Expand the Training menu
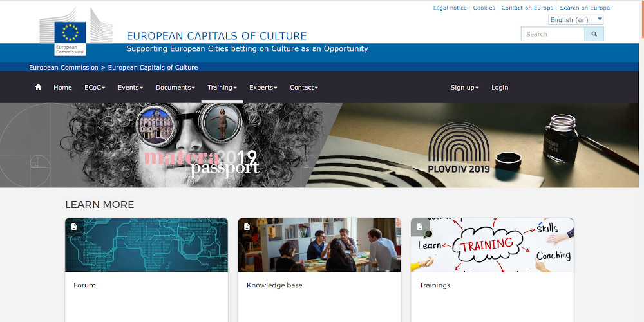Screen dimensions: 644x322 [x=222, y=87]
